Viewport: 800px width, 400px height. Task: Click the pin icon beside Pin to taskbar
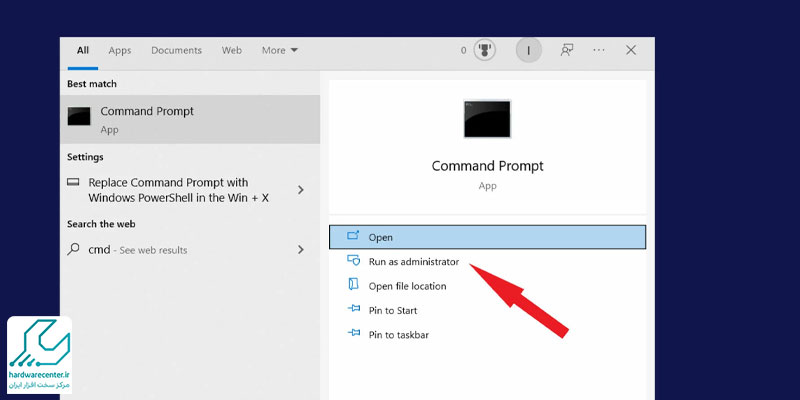tap(354, 333)
